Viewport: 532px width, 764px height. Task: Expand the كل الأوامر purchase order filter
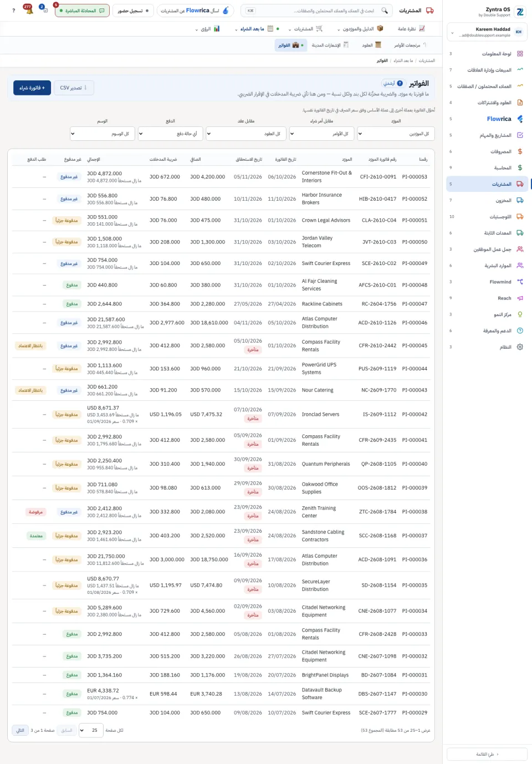click(x=322, y=134)
